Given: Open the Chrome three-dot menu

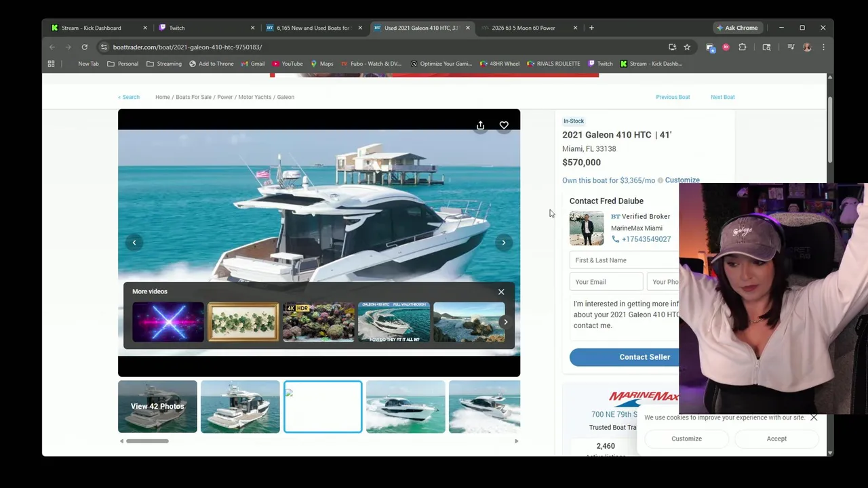Looking at the screenshot, I should click(823, 47).
